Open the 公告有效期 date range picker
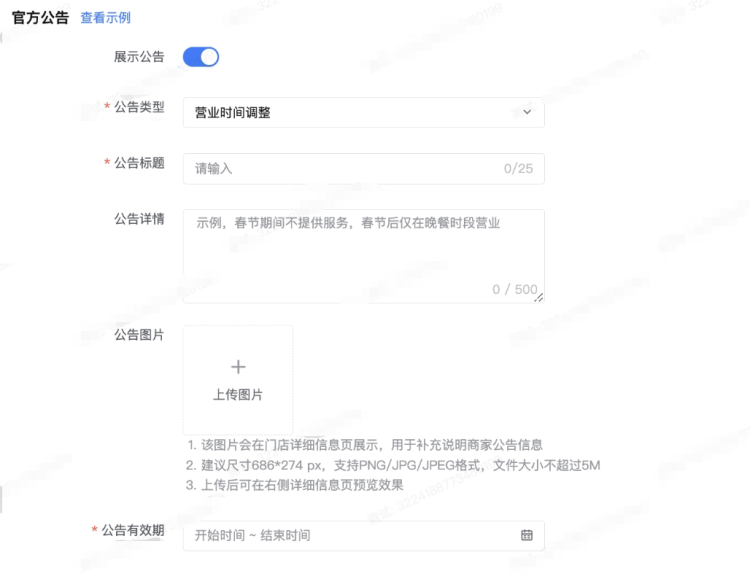This screenshot has width=750, height=579. [x=364, y=535]
